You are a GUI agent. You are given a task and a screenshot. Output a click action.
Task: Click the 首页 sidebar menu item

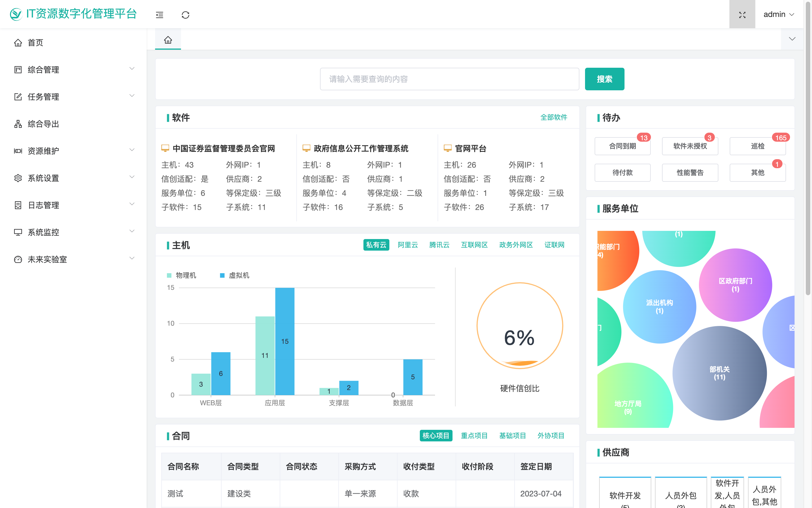coord(73,43)
